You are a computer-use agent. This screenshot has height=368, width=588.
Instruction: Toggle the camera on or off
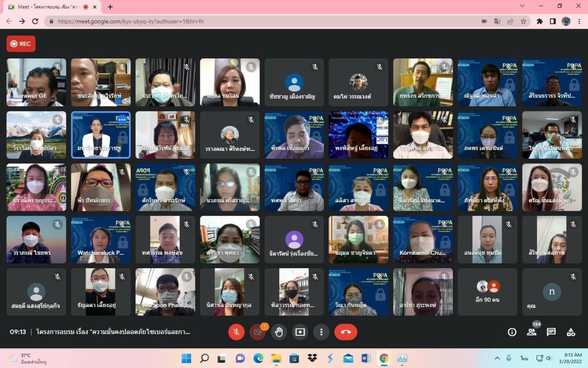point(258,332)
